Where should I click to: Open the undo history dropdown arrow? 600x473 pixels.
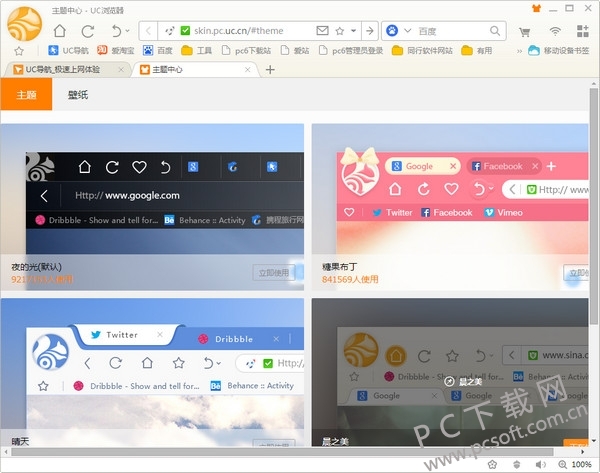coord(127,31)
